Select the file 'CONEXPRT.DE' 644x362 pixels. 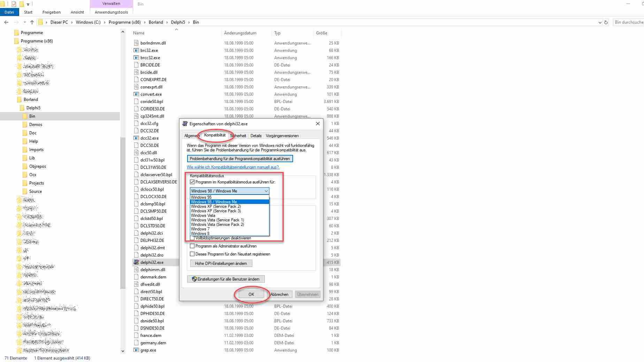153,80
